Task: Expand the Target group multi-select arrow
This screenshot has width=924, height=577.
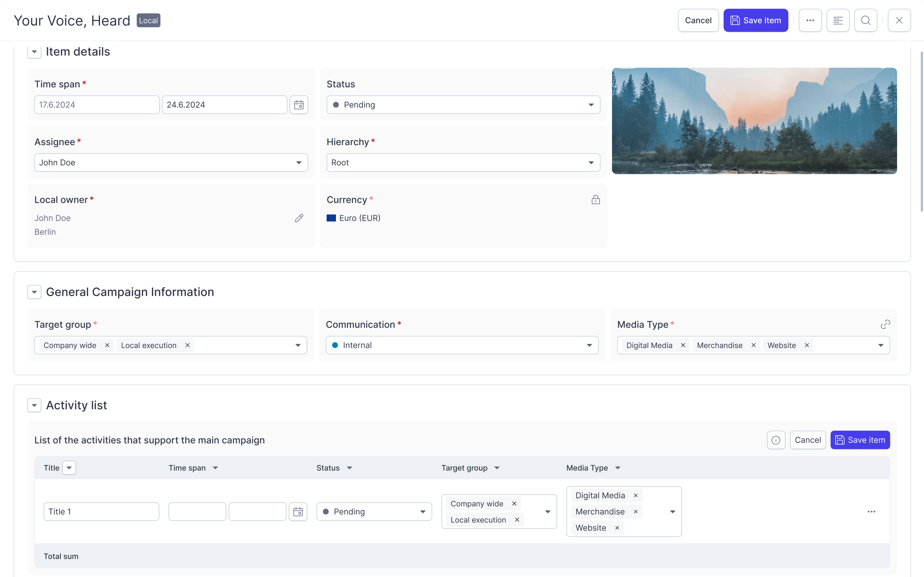Action: click(x=298, y=345)
